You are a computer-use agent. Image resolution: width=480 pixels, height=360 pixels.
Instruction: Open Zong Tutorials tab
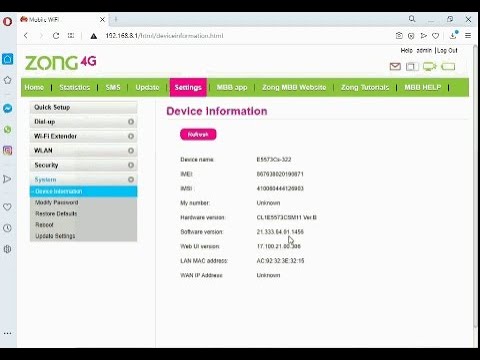365,87
